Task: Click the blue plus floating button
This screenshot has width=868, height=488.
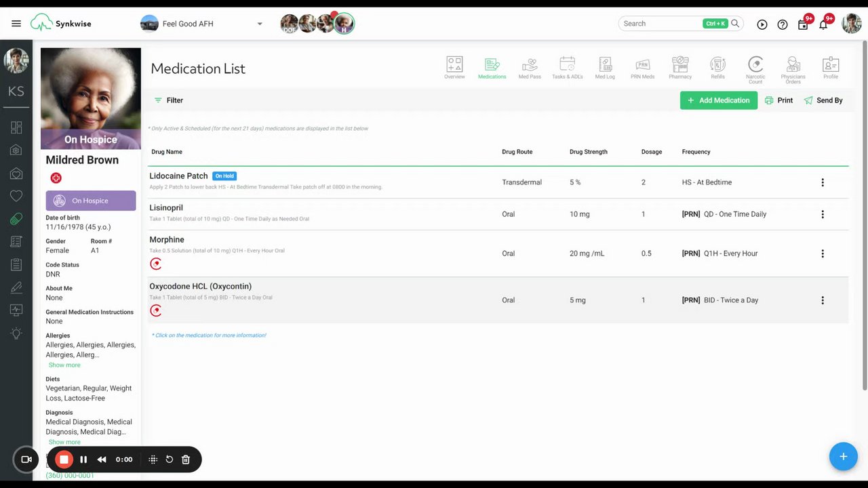Action: tap(843, 456)
